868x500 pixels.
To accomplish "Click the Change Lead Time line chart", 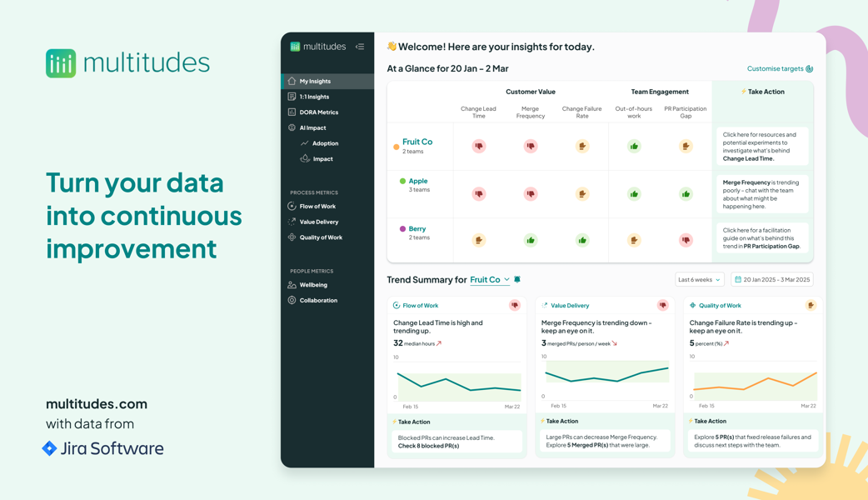I will coord(459,382).
